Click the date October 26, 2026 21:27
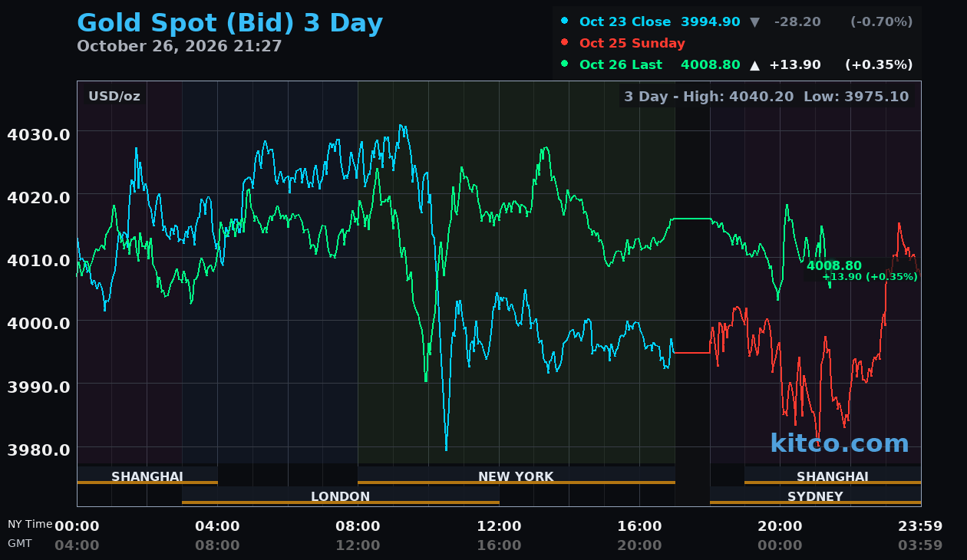967x560 pixels. pyautogui.click(x=180, y=46)
